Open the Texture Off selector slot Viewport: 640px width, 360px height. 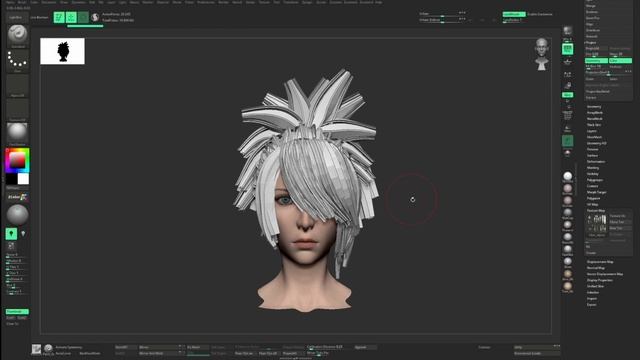[x=17, y=110]
